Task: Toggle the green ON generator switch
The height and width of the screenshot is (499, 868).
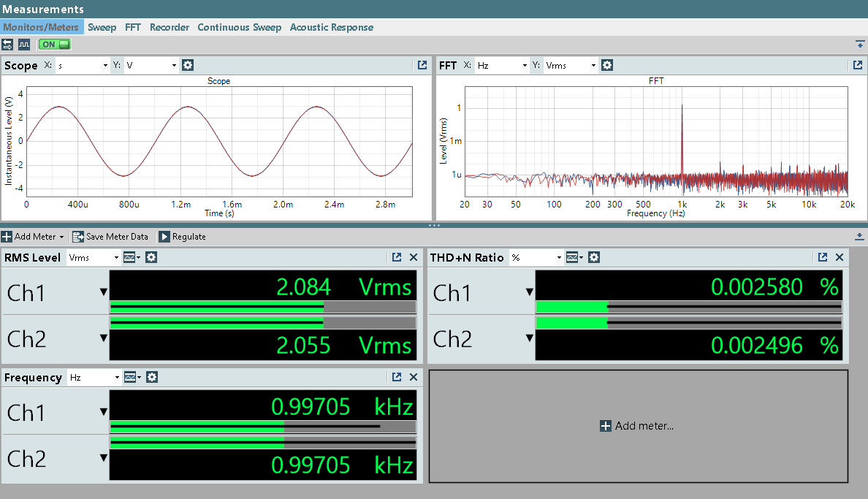Action: (x=55, y=45)
